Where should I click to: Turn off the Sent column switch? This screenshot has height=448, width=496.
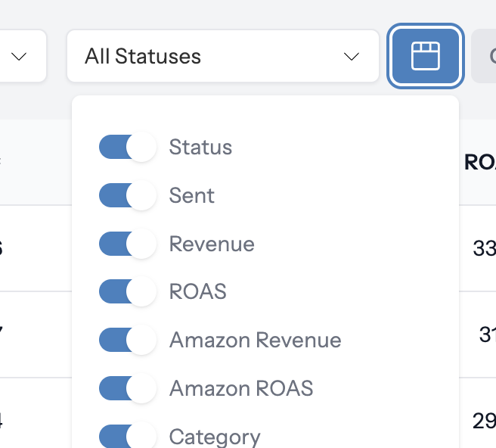click(127, 195)
